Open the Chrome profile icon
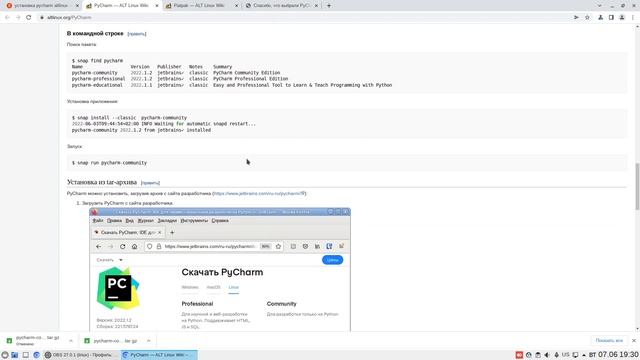 click(622, 18)
